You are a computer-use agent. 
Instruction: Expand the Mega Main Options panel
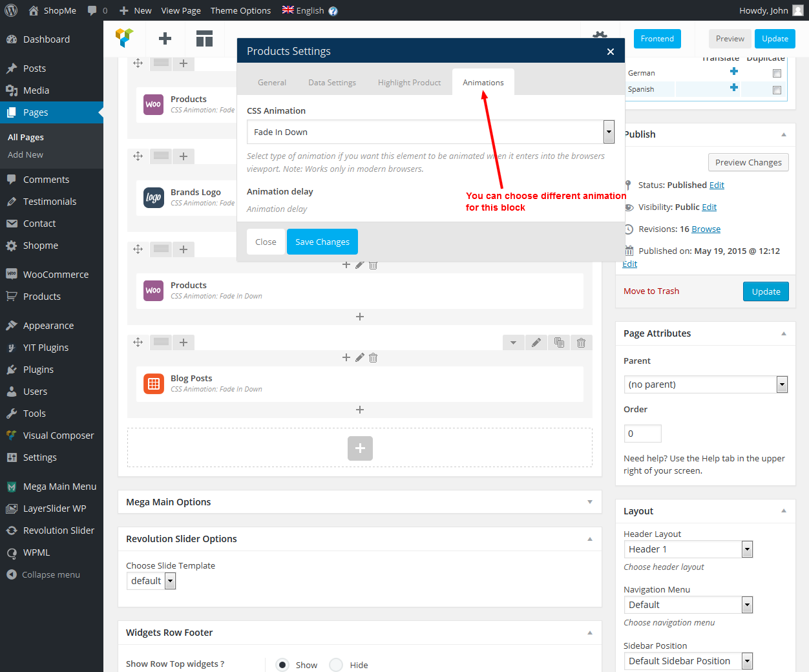point(589,502)
